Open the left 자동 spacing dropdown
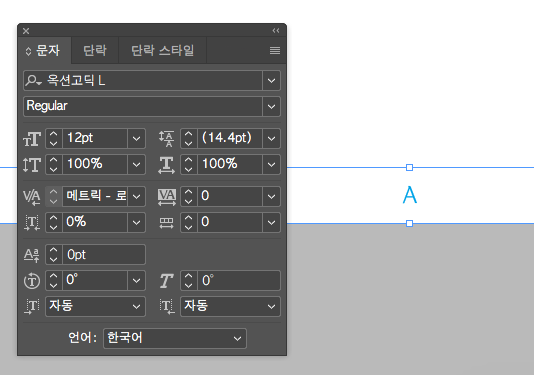Viewport: 534px width, 375px height. coord(95,306)
